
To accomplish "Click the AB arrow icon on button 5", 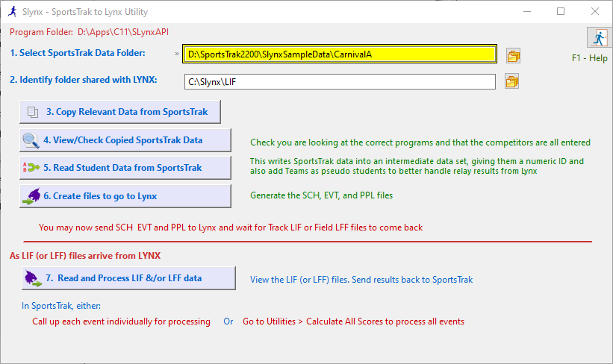I will [x=31, y=168].
